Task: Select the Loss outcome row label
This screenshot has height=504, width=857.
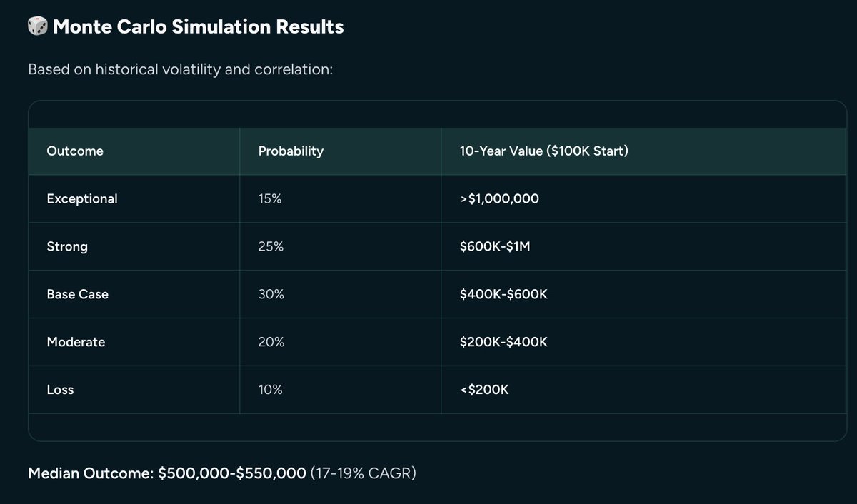Action: pyautogui.click(x=60, y=390)
